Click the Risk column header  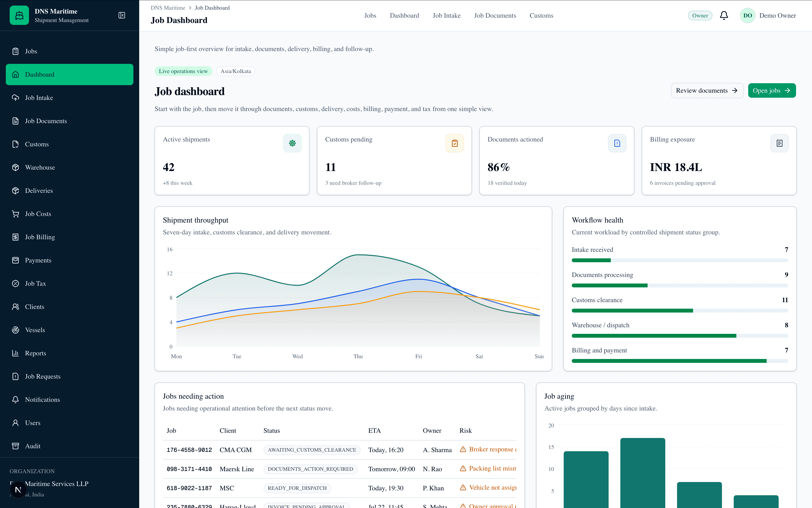465,431
